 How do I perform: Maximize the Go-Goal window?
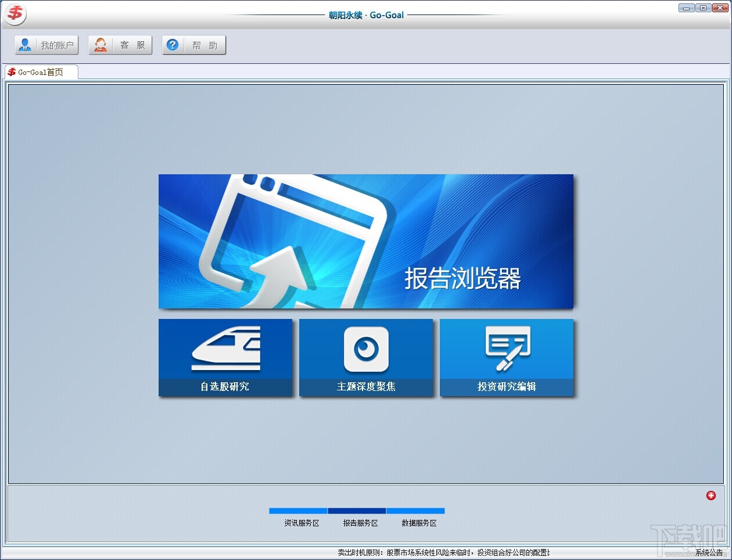[704, 8]
